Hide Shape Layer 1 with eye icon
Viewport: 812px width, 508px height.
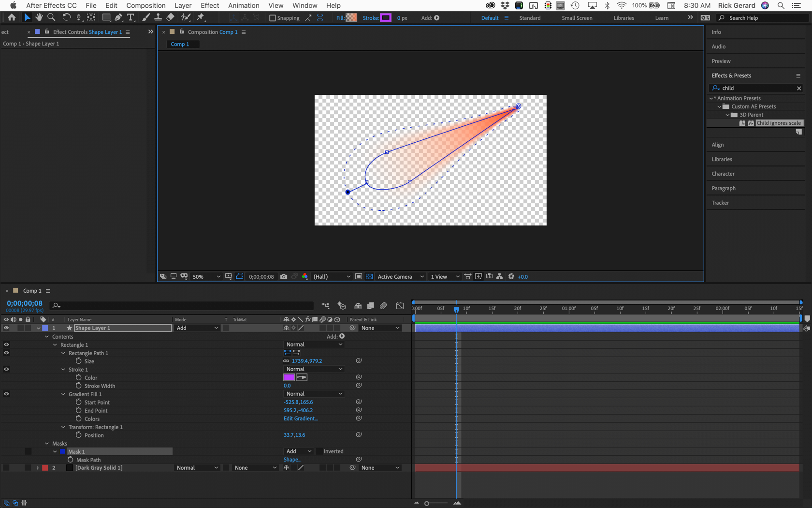tap(6, 328)
